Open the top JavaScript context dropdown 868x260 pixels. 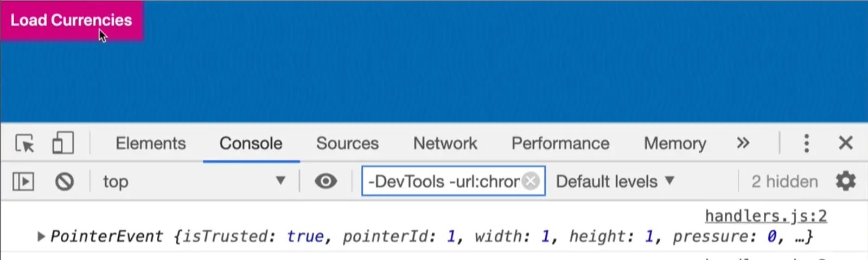point(194,181)
